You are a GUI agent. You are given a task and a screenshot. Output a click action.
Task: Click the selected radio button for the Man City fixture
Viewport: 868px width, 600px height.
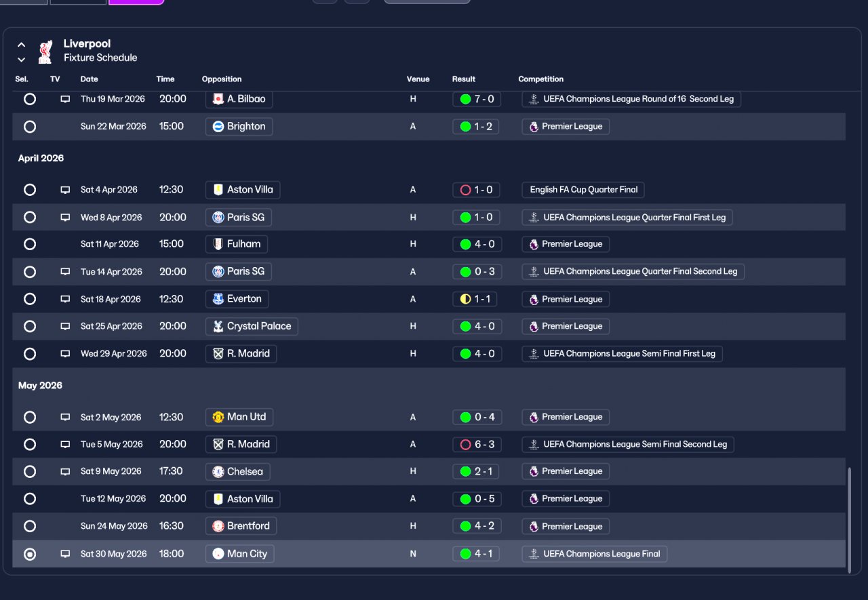[30, 554]
